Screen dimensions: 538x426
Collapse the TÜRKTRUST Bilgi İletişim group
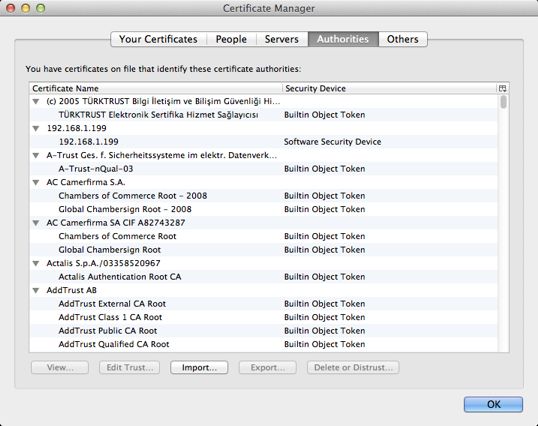point(36,102)
